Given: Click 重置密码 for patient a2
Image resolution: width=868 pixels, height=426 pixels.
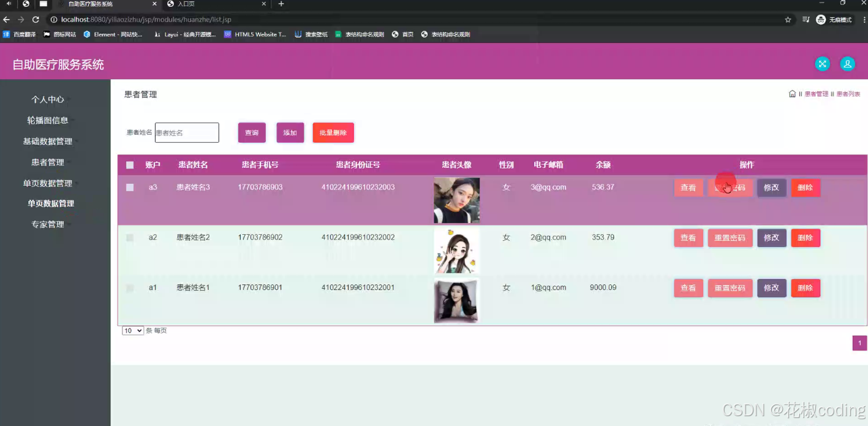Looking at the screenshot, I should click(x=730, y=238).
